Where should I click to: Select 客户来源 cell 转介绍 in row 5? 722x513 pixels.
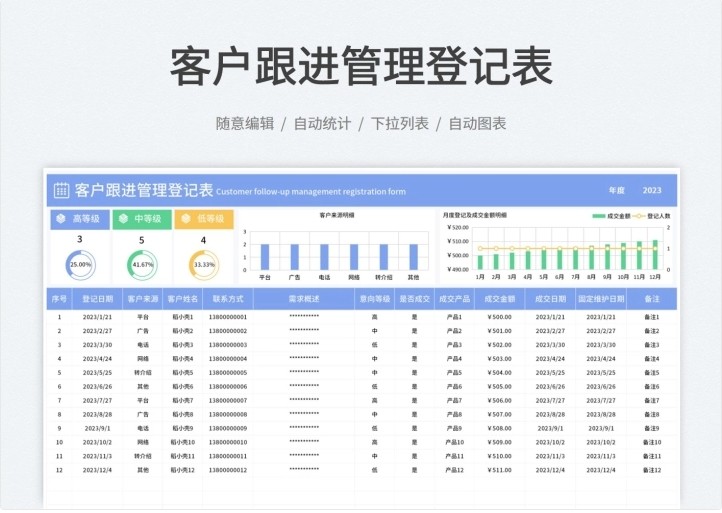tap(143, 373)
